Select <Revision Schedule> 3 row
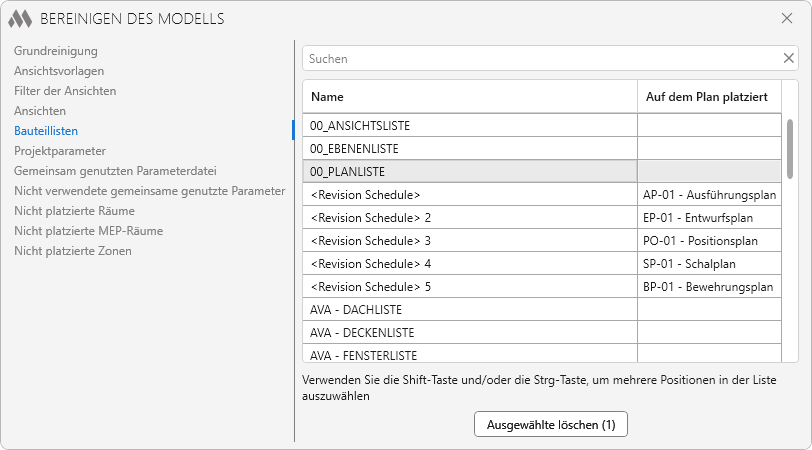The height and width of the screenshot is (450, 812). pos(470,241)
